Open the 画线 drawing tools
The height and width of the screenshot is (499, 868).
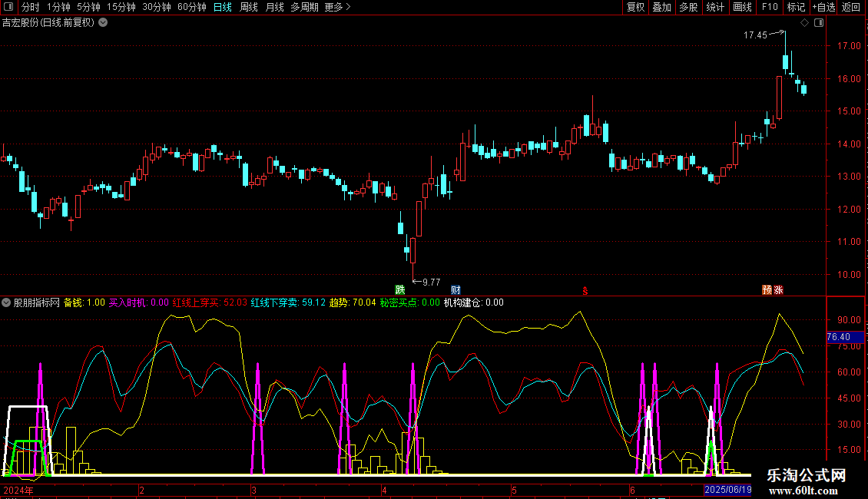(742, 7)
